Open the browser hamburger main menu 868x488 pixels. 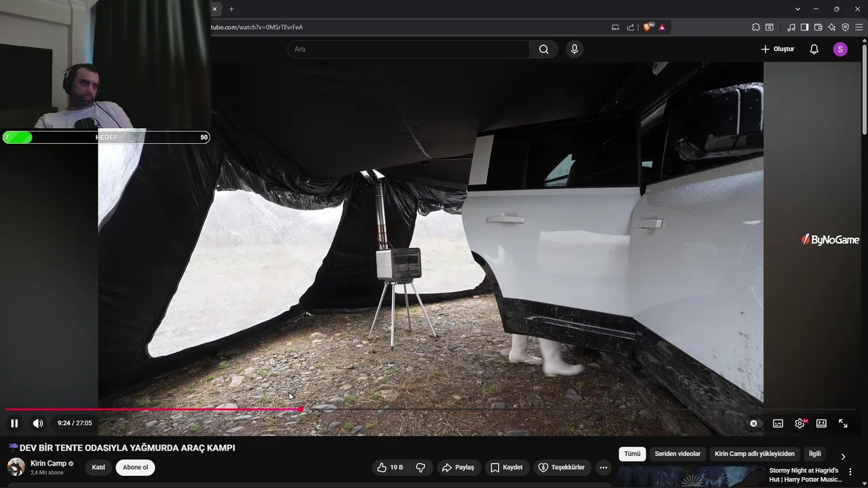(859, 27)
